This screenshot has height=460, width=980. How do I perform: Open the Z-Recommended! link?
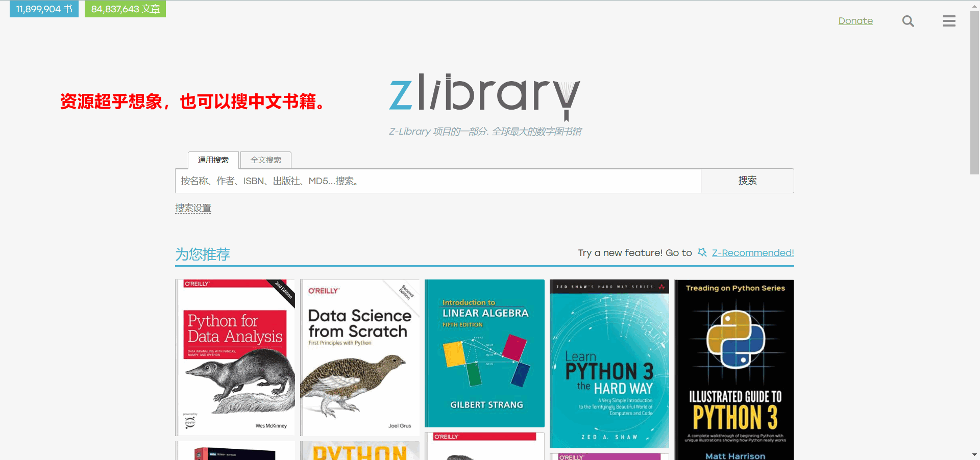753,253
